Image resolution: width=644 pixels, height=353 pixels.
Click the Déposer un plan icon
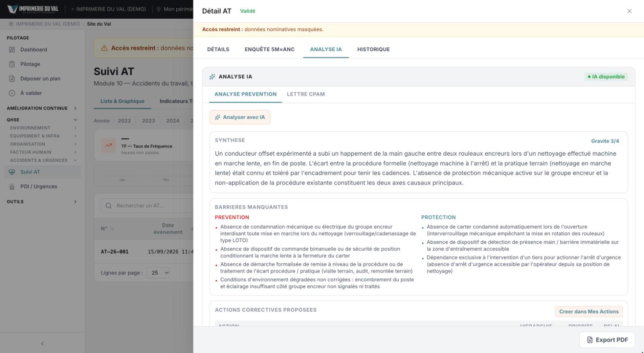coord(12,79)
